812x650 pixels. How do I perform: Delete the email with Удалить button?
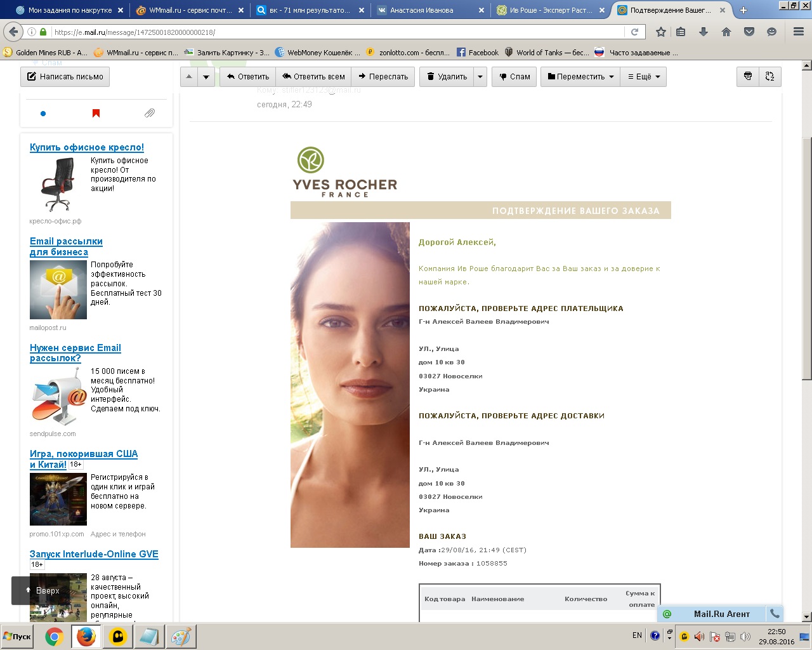coord(447,77)
